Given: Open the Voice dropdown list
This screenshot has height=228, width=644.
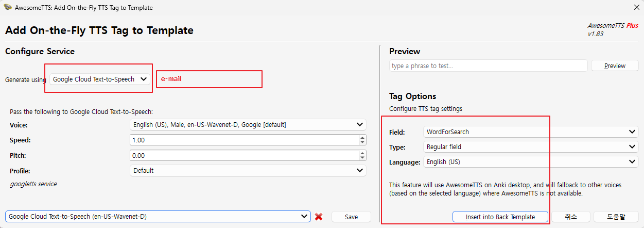Looking at the screenshot, I should [x=248, y=124].
